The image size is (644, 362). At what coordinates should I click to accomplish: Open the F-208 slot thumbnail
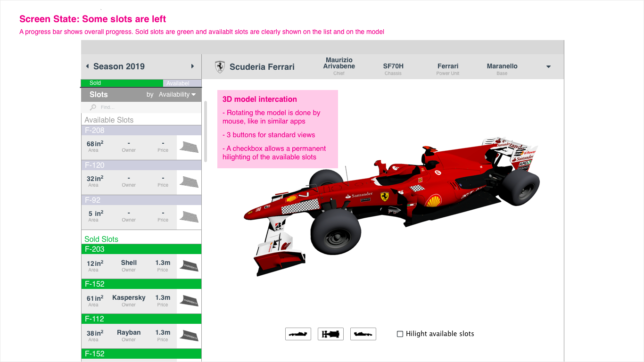point(189,147)
